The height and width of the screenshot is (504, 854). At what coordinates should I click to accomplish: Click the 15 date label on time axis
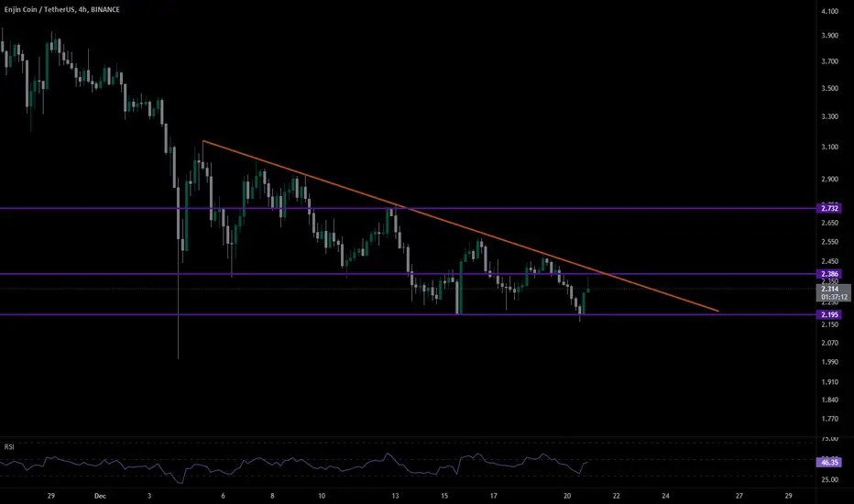tap(444, 496)
